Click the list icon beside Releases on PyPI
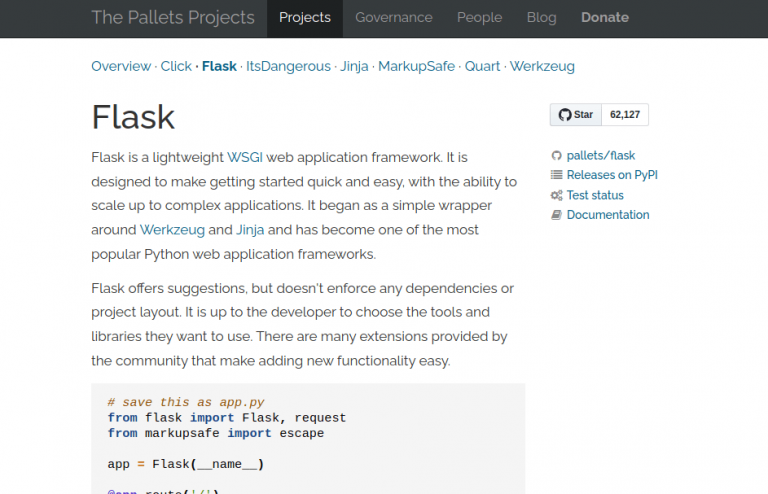 pyautogui.click(x=556, y=175)
